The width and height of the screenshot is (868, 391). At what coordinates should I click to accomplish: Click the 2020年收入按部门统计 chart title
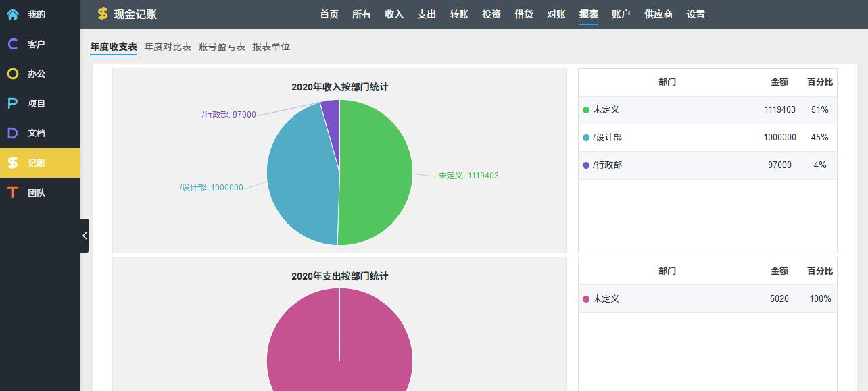(x=340, y=87)
